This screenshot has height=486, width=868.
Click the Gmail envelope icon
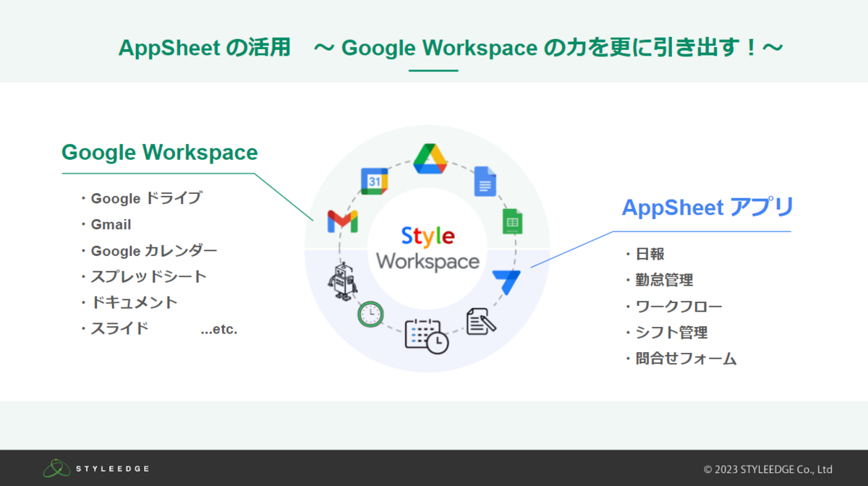pos(342,221)
